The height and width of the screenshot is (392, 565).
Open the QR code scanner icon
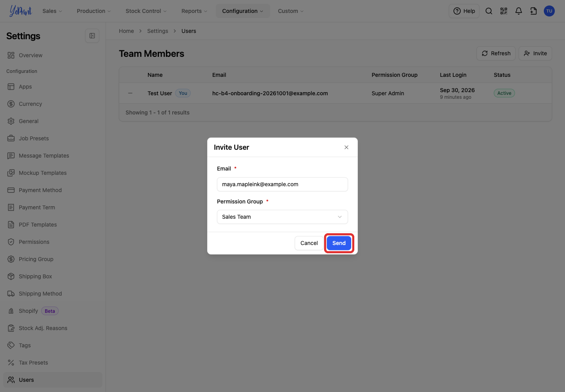point(504,11)
